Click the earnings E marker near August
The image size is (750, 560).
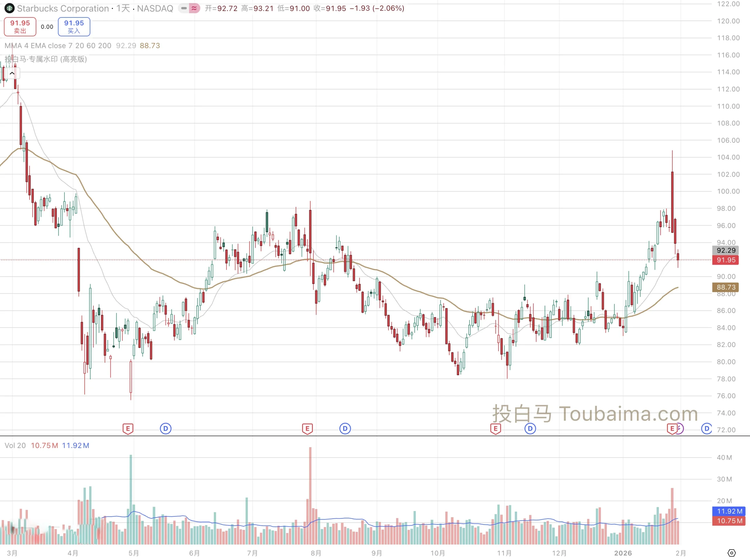point(307,429)
